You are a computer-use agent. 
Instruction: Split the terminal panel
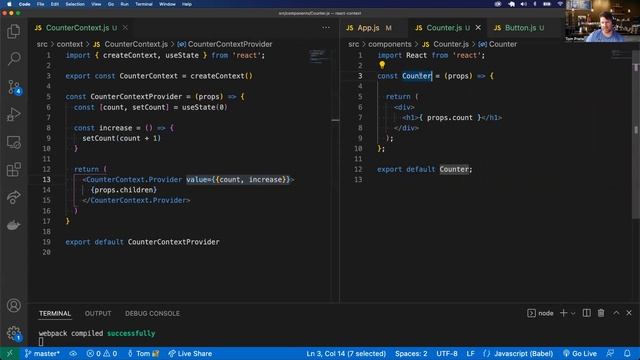tap(587, 313)
